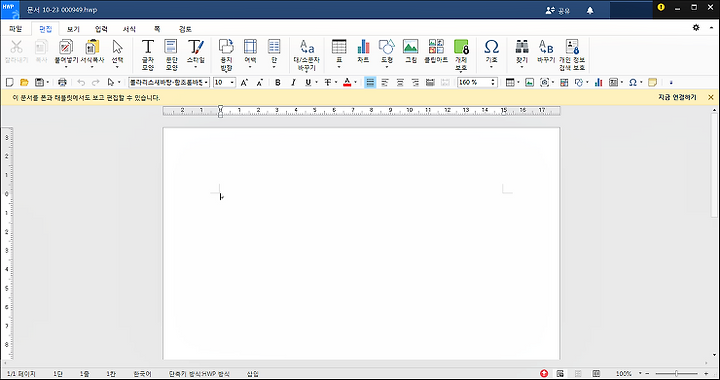
Task: Select distributed paragraph alignment
Action: tap(430, 83)
